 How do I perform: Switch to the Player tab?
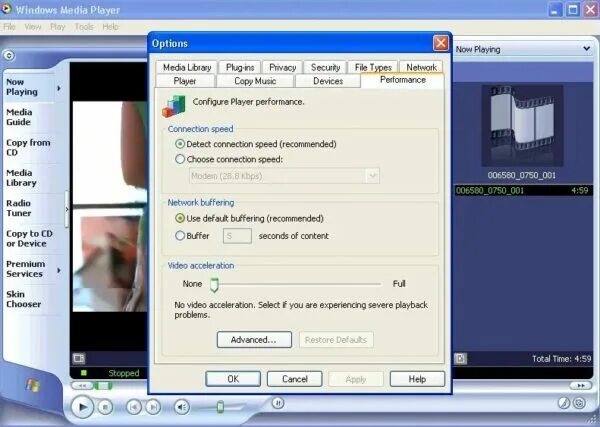click(185, 81)
